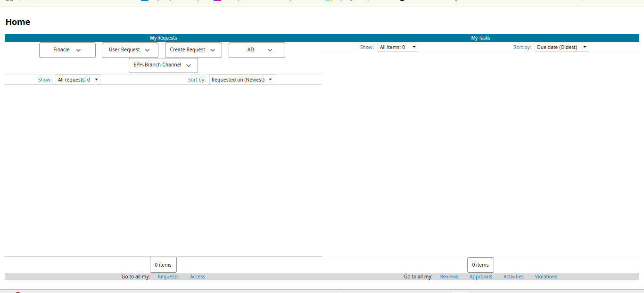The image size is (644, 293).
Task: Expand the User Request menu
Action: (130, 50)
